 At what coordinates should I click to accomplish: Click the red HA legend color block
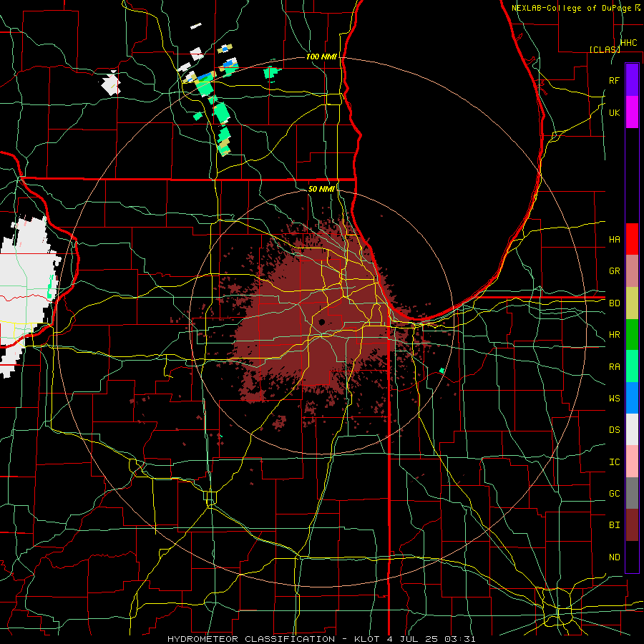(x=632, y=239)
